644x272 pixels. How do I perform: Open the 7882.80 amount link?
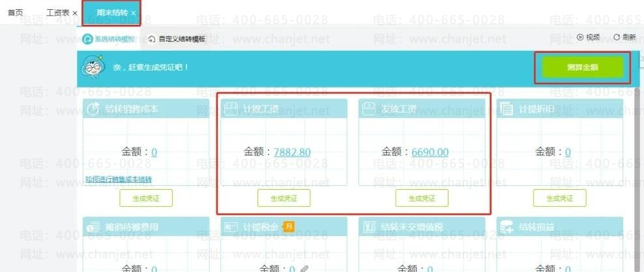(x=293, y=153)
